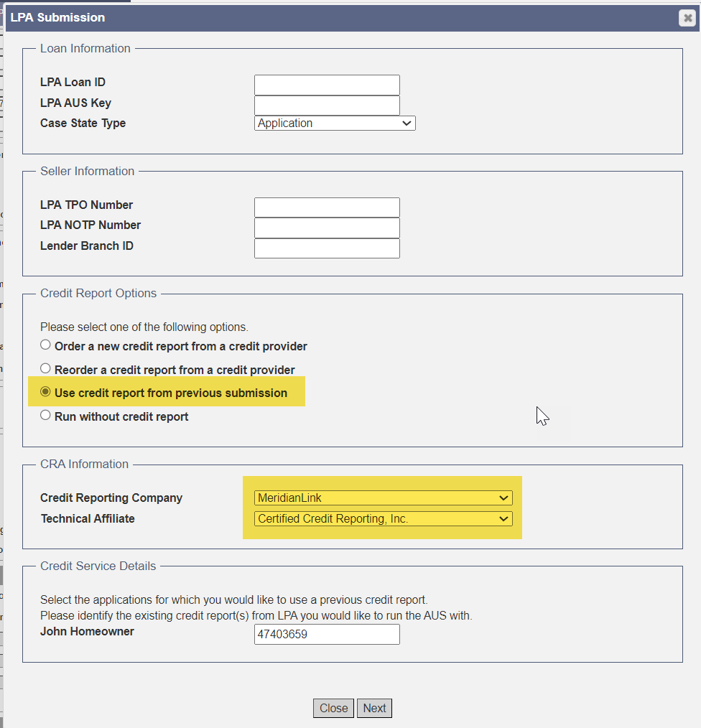Click the 'Case State Type' label
This screenshot has height=728, width=701.
pos(83,123)
